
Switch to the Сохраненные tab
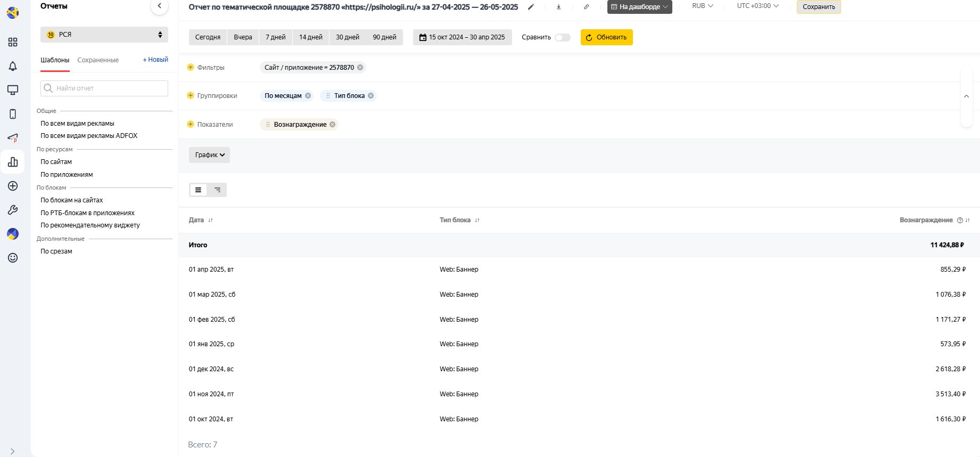point(98,60)
